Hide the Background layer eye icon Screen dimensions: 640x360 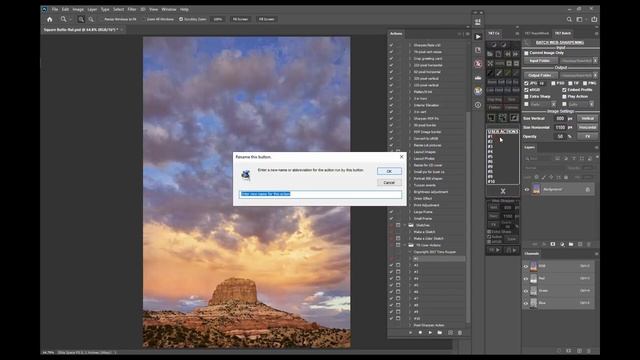click(527, 189)
